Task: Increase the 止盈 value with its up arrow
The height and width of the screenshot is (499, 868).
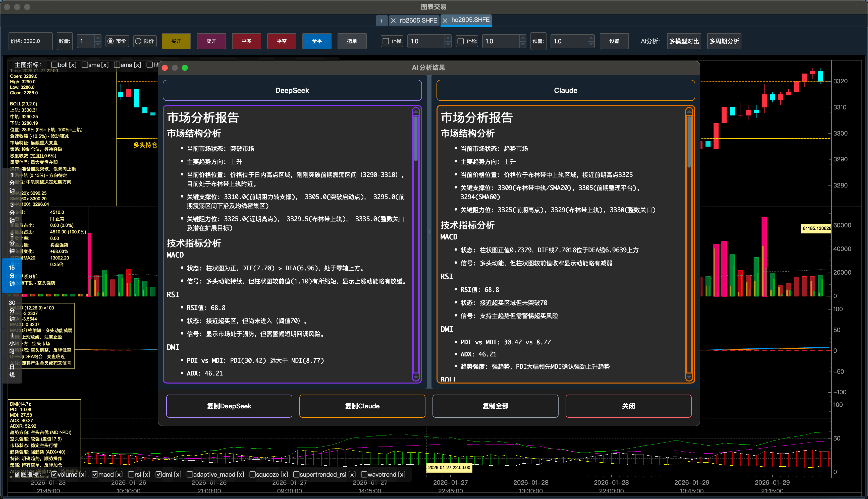Action: pyautogui.click(x=522, y=39)
